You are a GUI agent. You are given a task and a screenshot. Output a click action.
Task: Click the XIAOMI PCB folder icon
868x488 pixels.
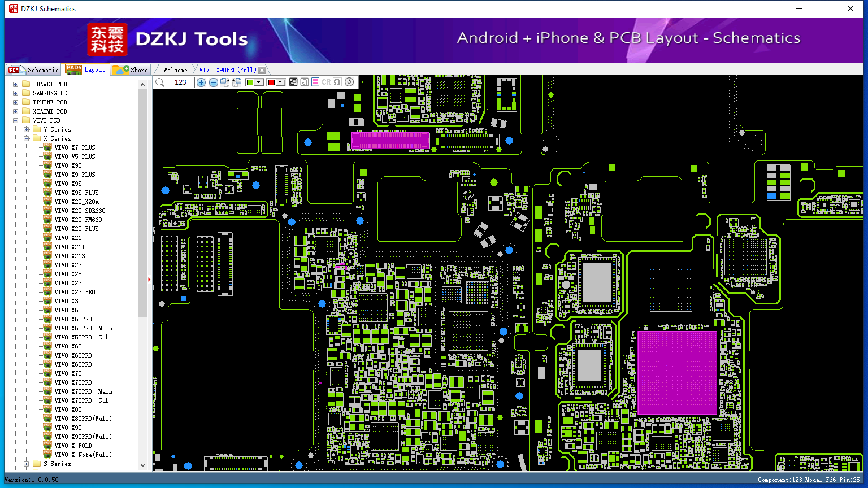[x=26, y=111]
